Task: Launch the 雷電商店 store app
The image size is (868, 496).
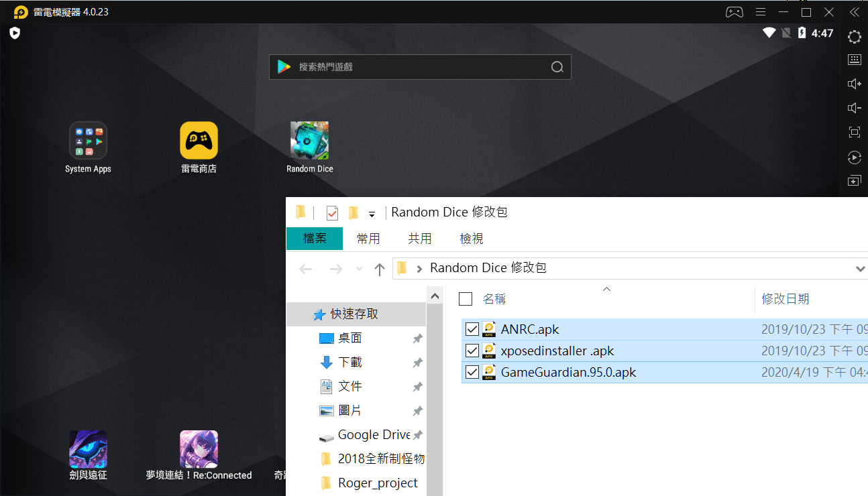Action: 199,140
